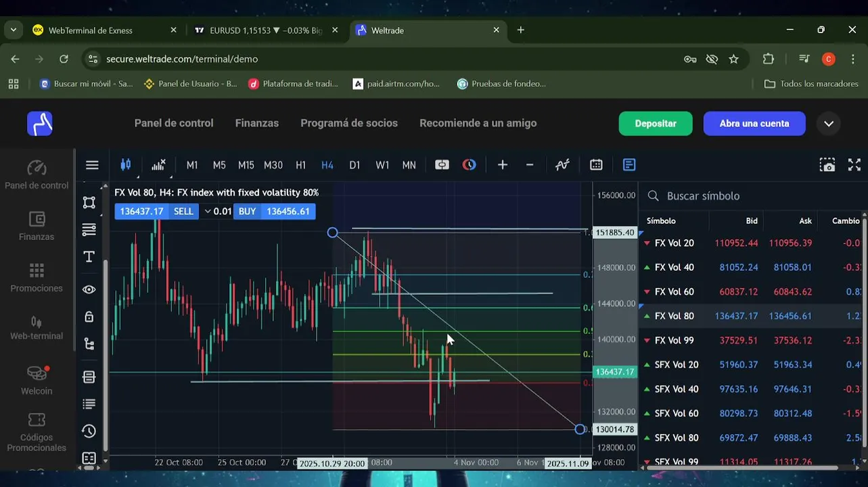Expand the account chevron dropdown in header

tap(829, 124)
